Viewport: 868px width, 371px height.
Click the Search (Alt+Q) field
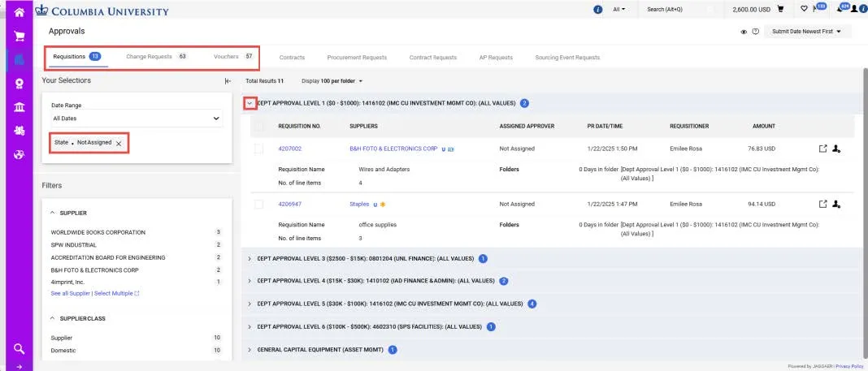(x=682, y=10)
